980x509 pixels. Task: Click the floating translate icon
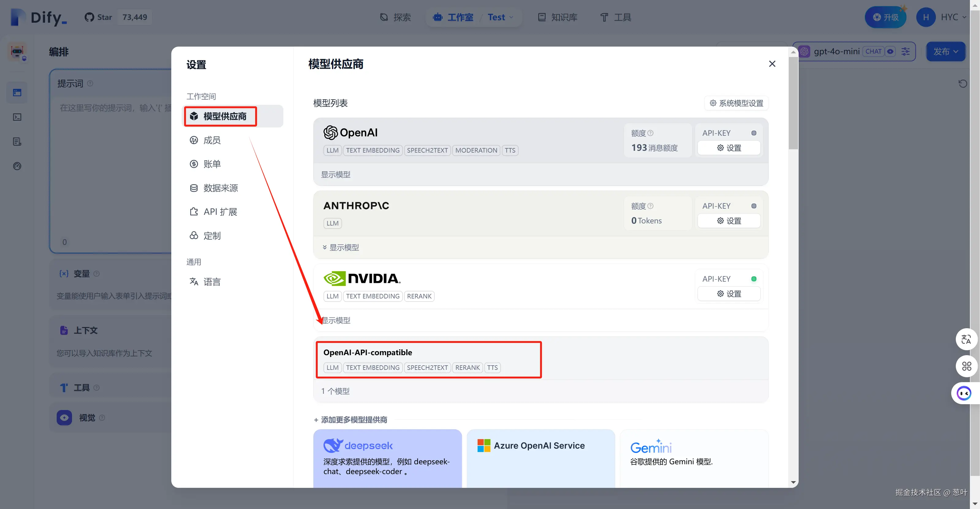[x=966, y=339]
